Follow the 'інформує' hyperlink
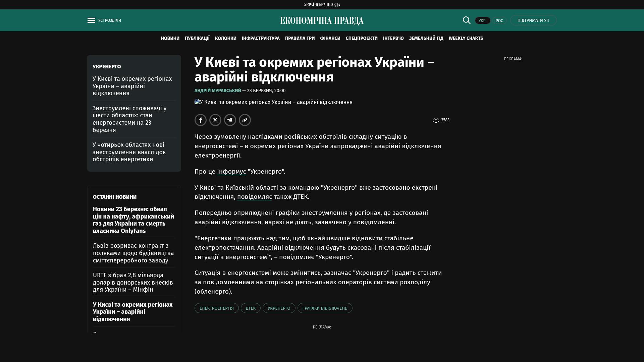Image resolution: width=644 pixels, height=362 pixels. coord(231,172)
